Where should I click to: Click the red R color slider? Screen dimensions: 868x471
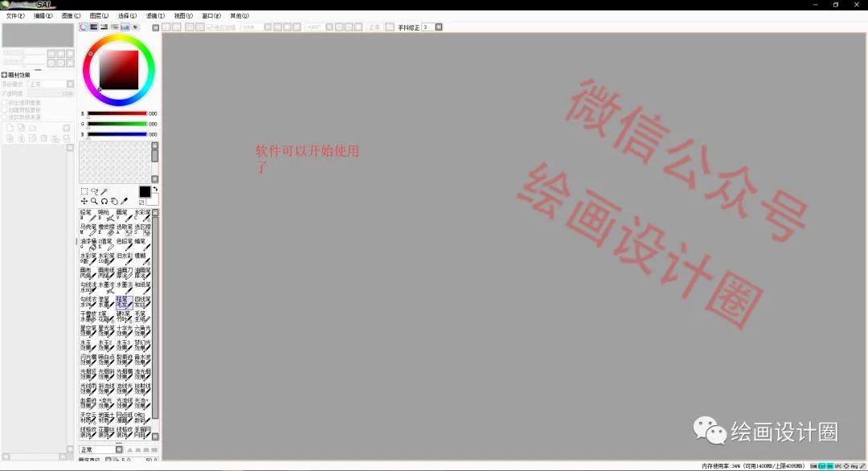tap(117, 113)
